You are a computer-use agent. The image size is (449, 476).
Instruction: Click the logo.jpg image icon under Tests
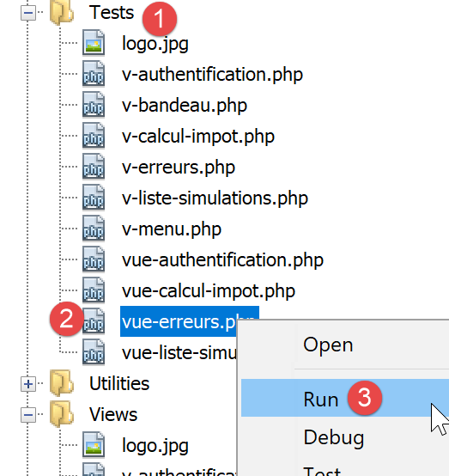click(x=94, y=43)
